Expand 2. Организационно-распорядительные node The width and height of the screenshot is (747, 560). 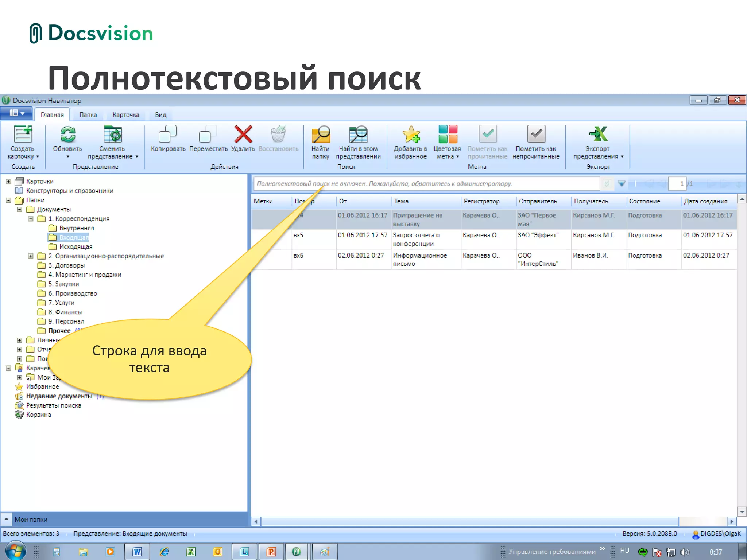[x=31, y=256]
